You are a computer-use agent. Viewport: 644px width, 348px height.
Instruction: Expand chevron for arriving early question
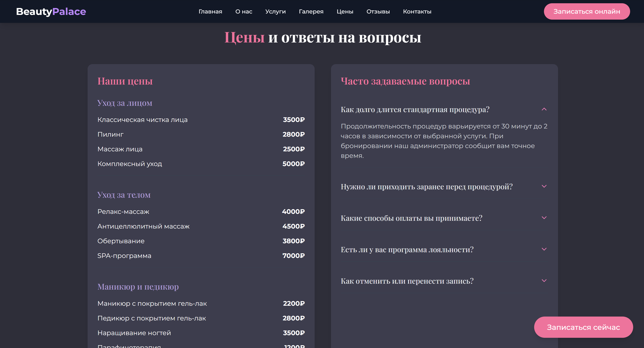544,186
